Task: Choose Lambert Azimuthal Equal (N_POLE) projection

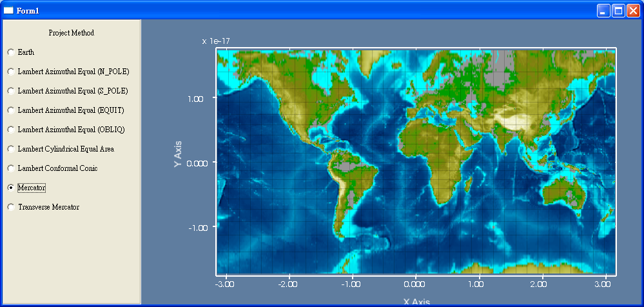Action: click(x=11, y=72)
